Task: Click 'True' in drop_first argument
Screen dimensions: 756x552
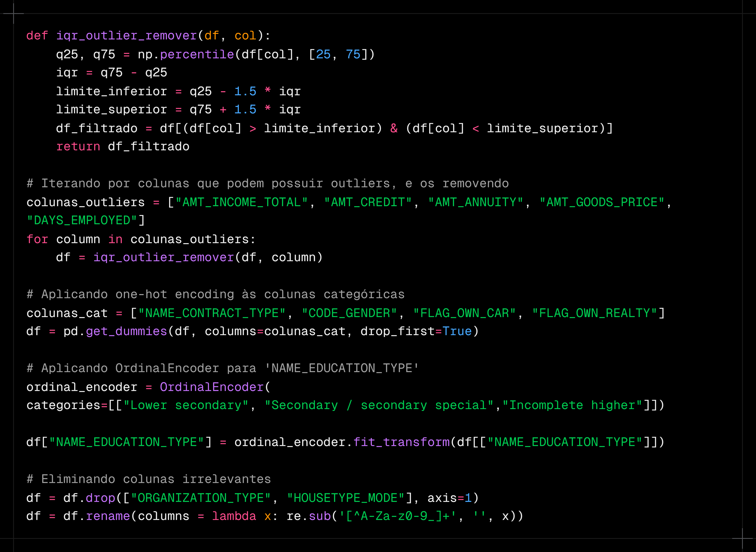Action: pyautogui.click(x=457, y=331)
